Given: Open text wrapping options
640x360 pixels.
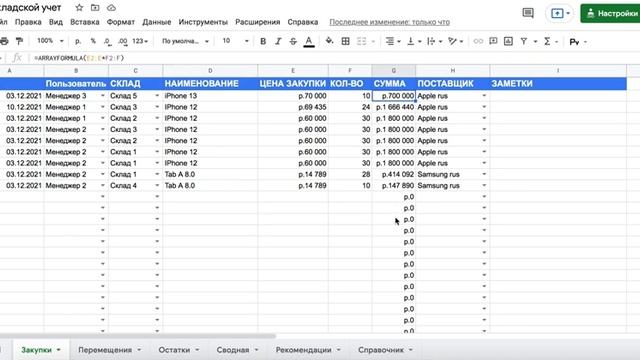Looking at the screenshot, I should (x=434, y=41).
